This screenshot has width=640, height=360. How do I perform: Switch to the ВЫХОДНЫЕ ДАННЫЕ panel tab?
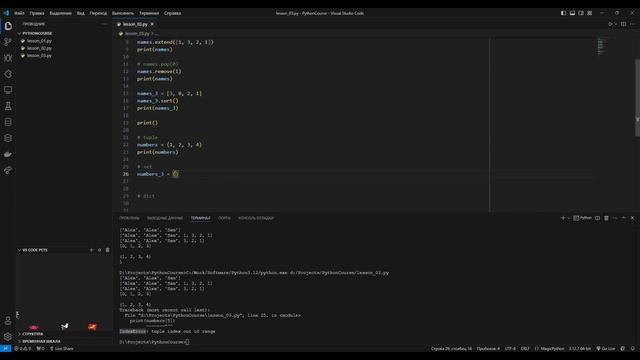pyautogui.click(x=164, y=218)
